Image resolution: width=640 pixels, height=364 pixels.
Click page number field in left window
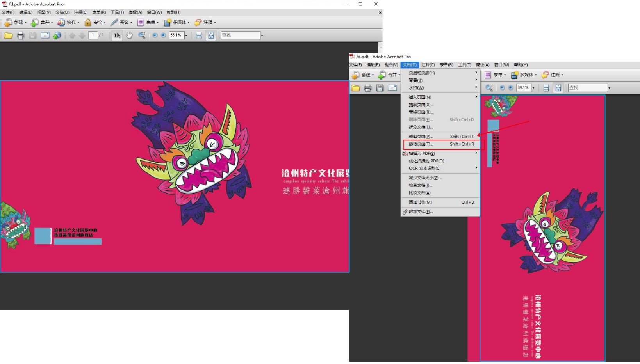93,35
